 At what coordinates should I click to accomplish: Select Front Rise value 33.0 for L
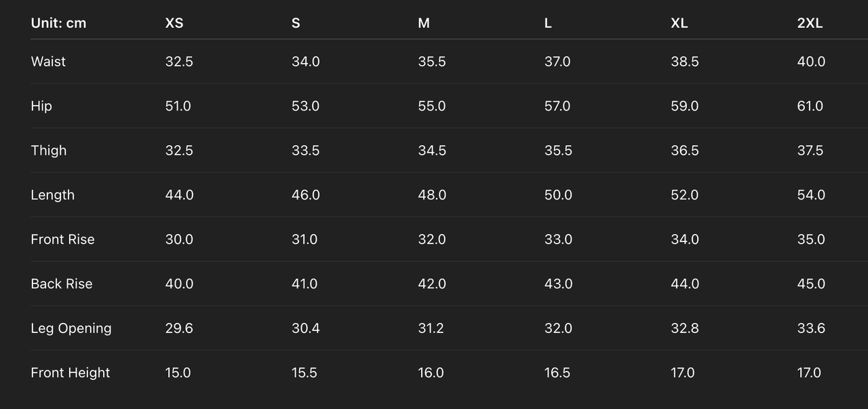(558, 239)
